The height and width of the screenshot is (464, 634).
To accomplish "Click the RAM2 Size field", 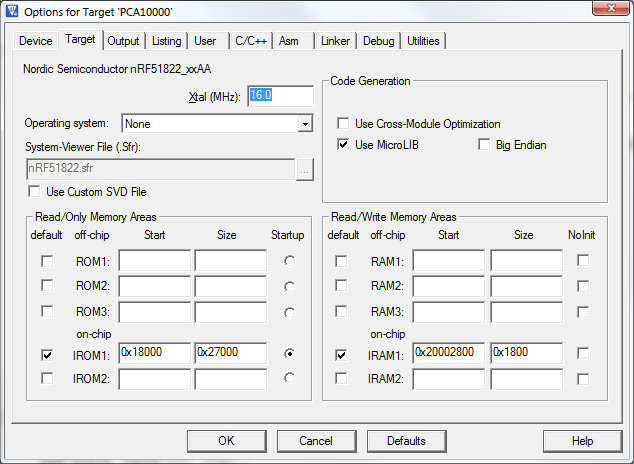I will (526, 286).
